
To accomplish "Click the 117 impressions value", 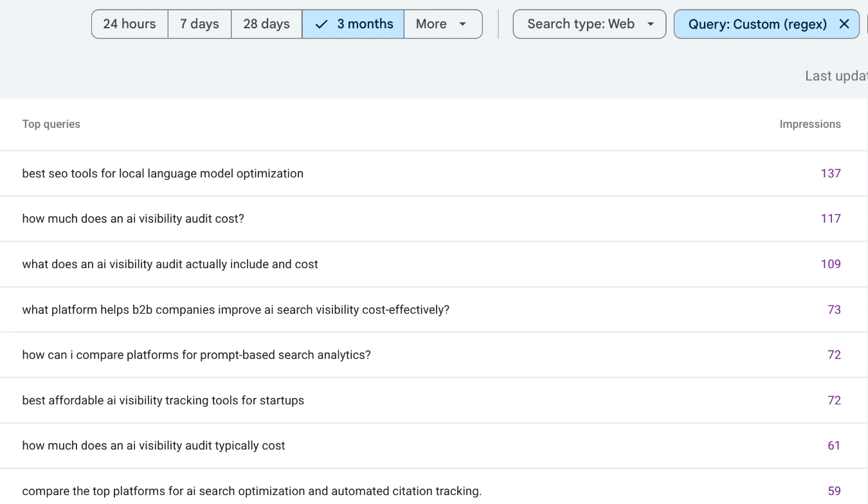I will pyautogui.click(x=831, y=219).
